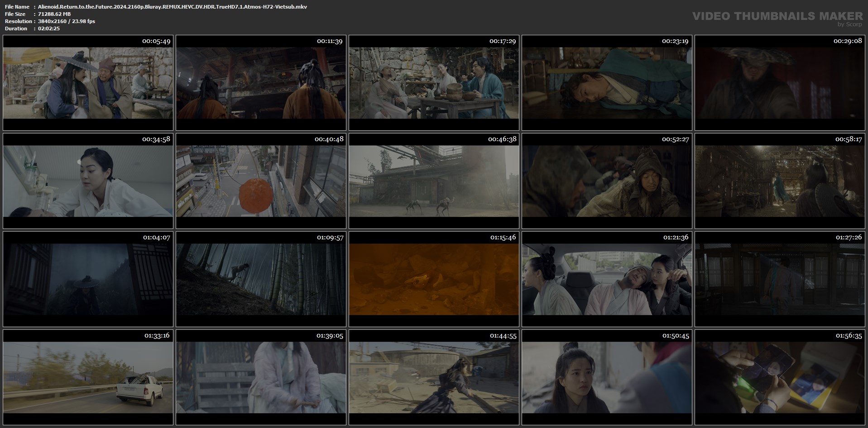Select the thumbnail at 00:52:27
Viewport: 868px width, 428px height.
pyautogui.click(x=607, y=181)
